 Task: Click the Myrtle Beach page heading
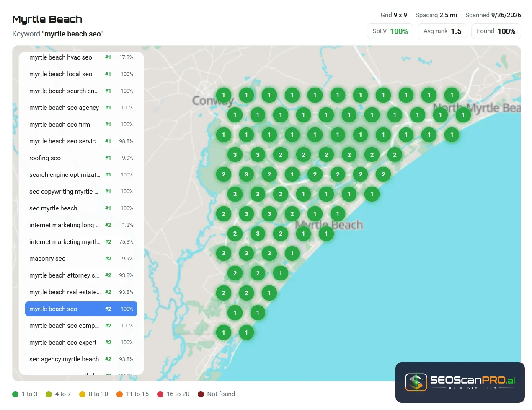point(47,19)
